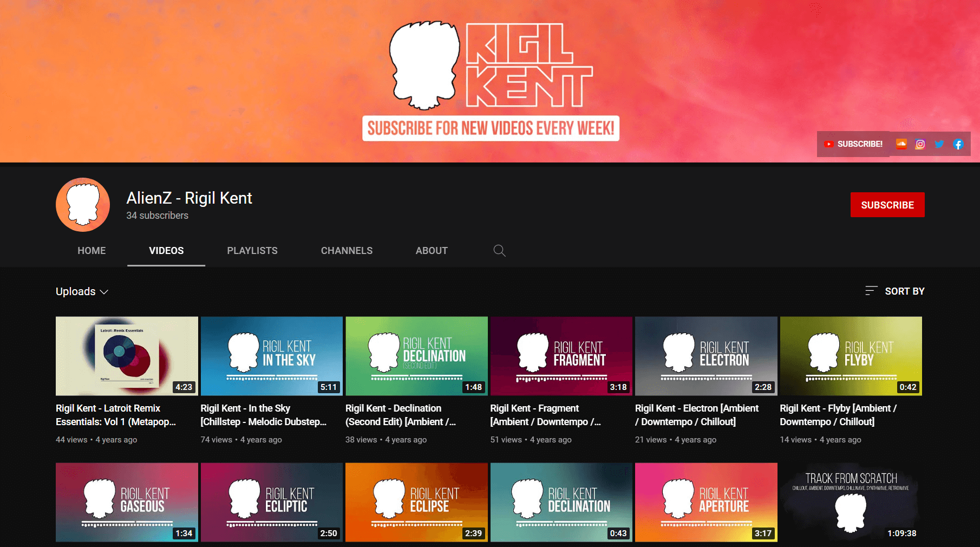The width and height of the screenshot is (980, 547).
Task: Open the Facebook link in banner
Action: [x=958, y=144]
